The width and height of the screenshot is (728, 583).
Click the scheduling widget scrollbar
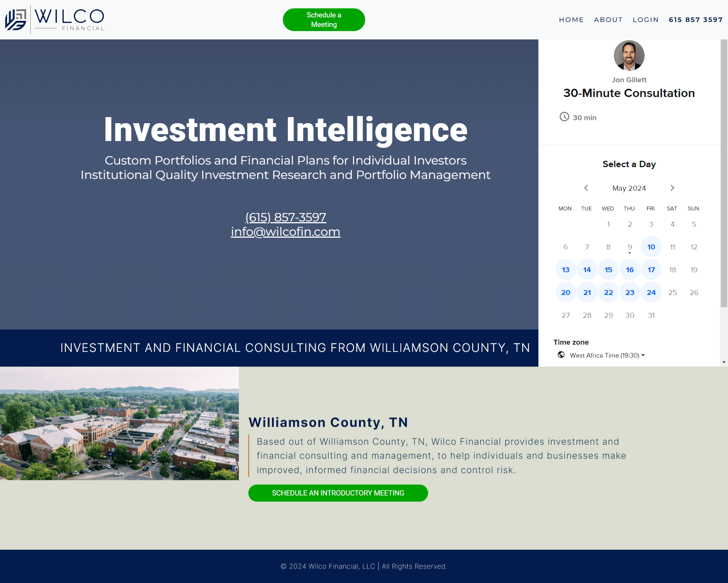point(724,173)
